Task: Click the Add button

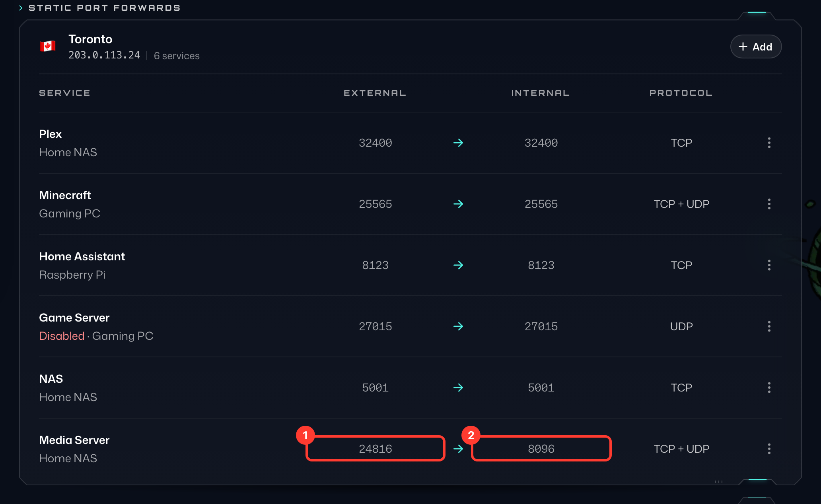Action: [756, 47]
